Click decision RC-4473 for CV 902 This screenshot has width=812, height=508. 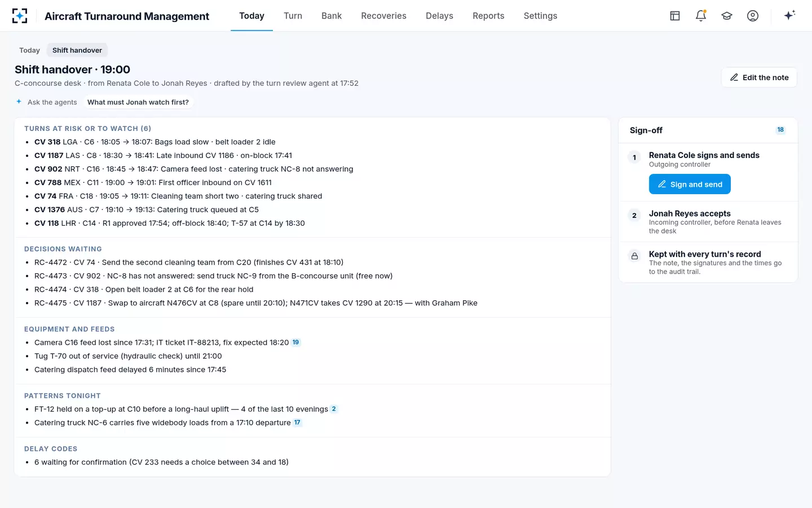(213, 276)
